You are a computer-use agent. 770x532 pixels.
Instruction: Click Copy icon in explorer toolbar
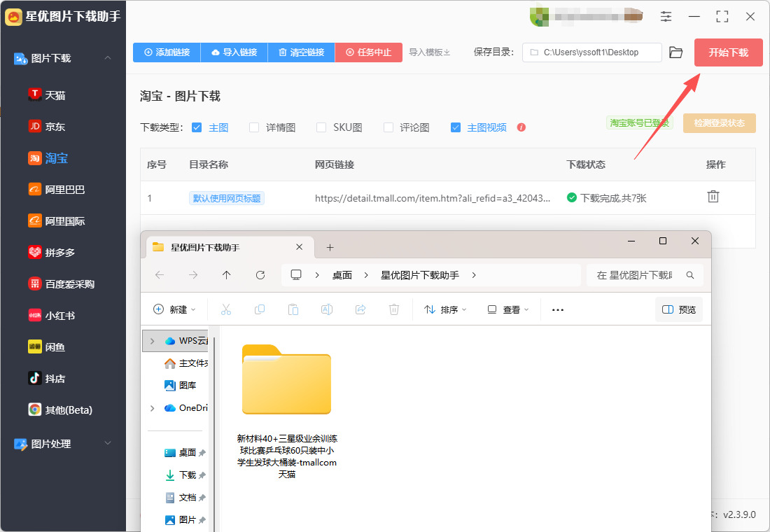click(x=260, y=309)
